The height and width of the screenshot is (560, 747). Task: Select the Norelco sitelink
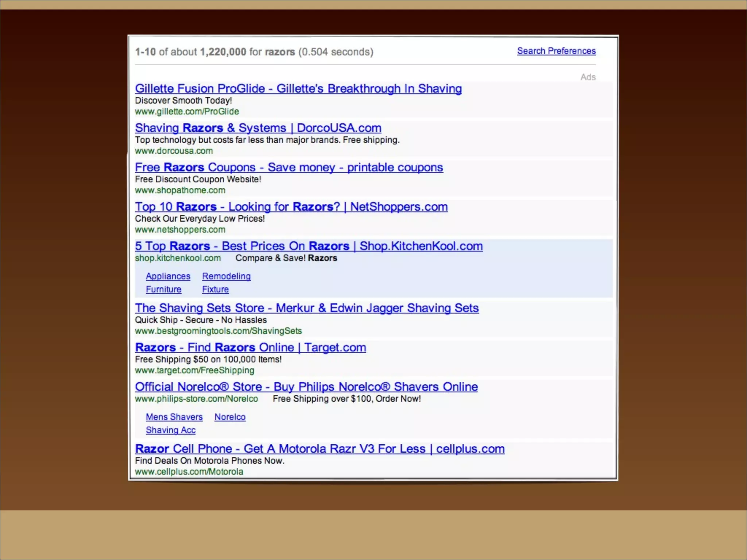tap(230, 417)
